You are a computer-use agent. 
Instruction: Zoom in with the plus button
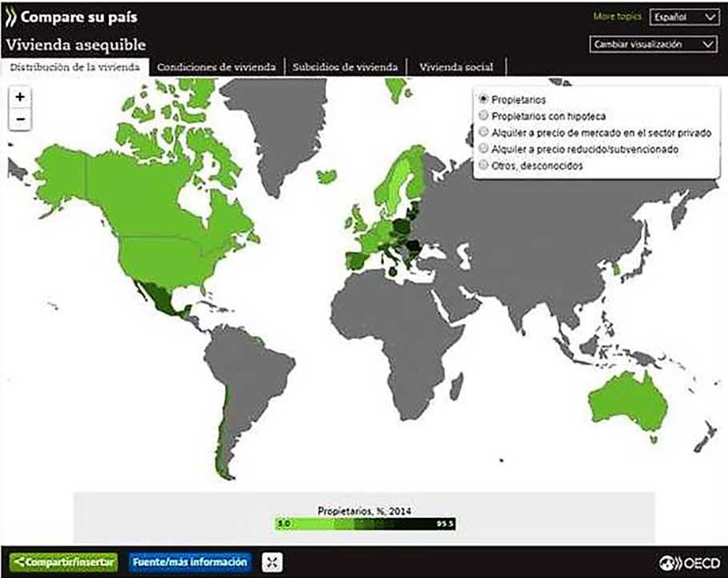click(20, 97)
